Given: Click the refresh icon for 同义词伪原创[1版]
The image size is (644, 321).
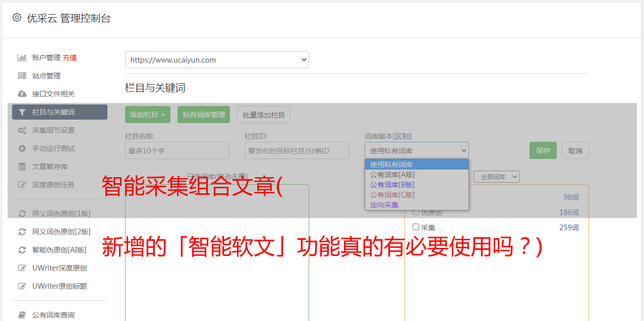Looking at the screenshot, I should (22, 213).
